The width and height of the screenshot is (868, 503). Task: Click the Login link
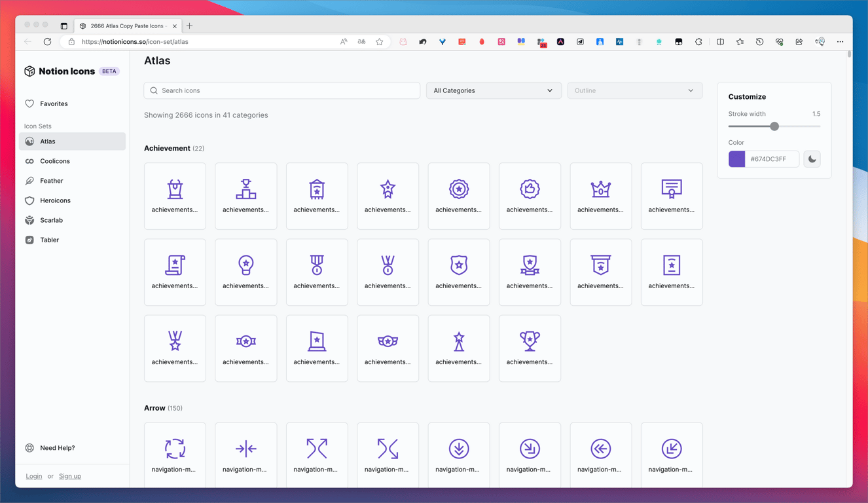(34, 476)
